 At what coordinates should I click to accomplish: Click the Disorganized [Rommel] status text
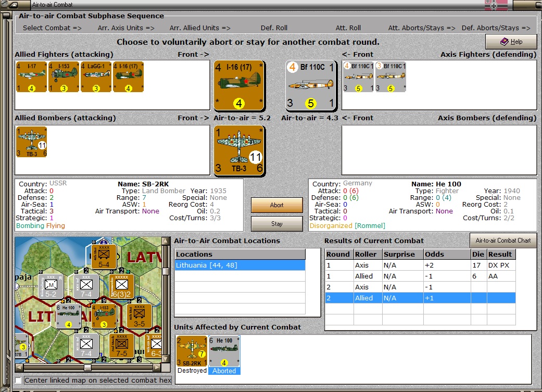[x=347, y=226]
